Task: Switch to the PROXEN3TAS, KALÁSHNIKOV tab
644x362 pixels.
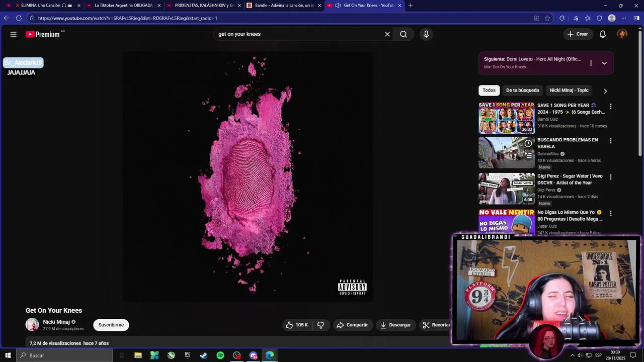Action: 204,6
